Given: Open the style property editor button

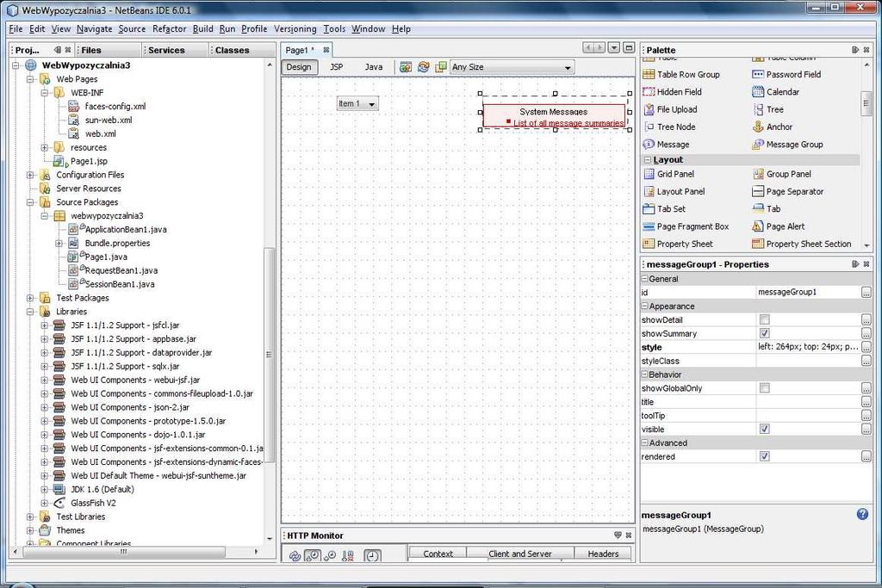Looking at the screenshot, I should (x=866, y=347).
